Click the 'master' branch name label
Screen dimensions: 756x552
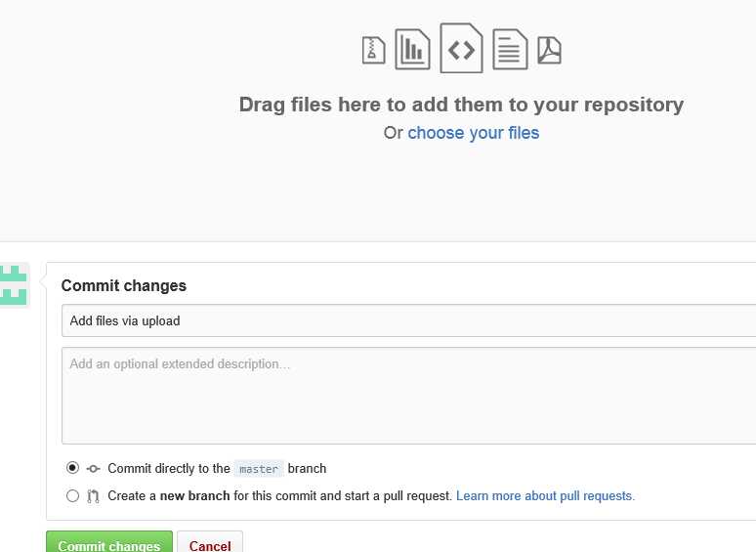[x=259, y=469]
